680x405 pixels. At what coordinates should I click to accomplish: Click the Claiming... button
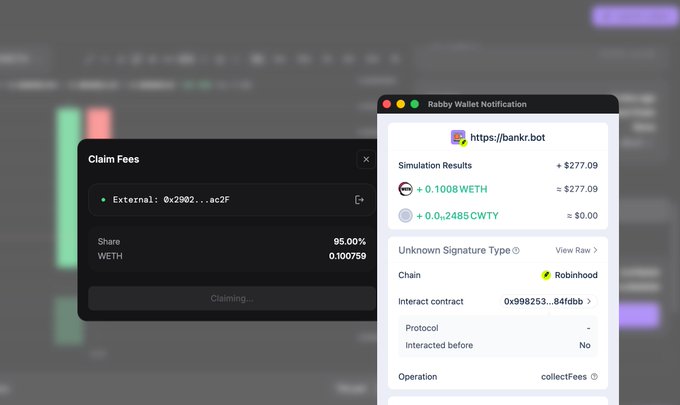[232, 298]
